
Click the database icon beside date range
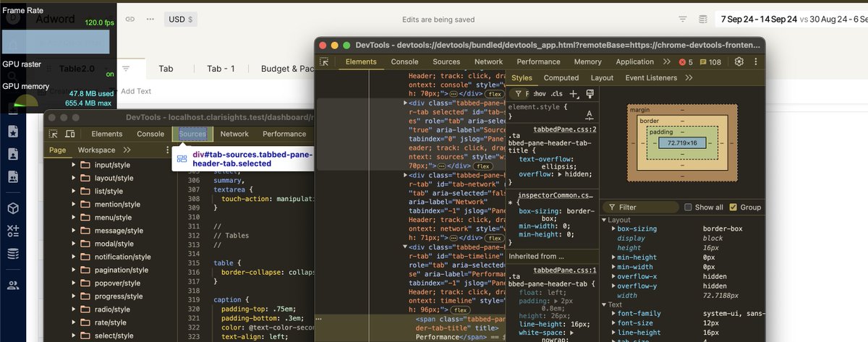point(702,20)
